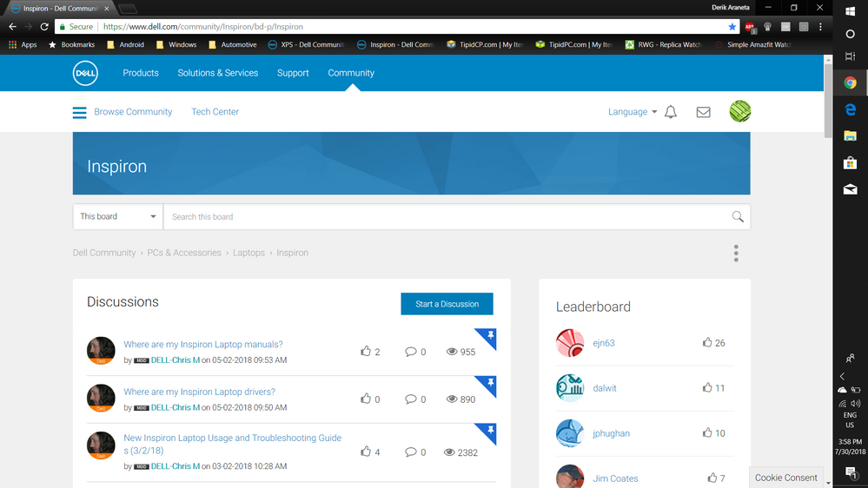The height and width of the screenshot is (488, 868).
Task: Click Start a Discussion button
Action: pos(447,304)
